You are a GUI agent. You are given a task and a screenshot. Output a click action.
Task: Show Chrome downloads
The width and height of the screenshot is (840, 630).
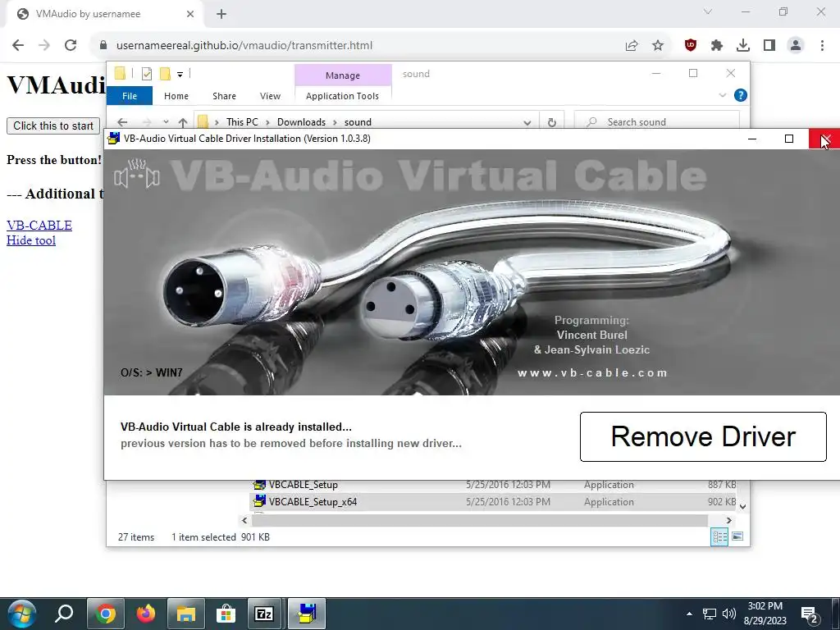pyautogui.click(x=743, y=46)
